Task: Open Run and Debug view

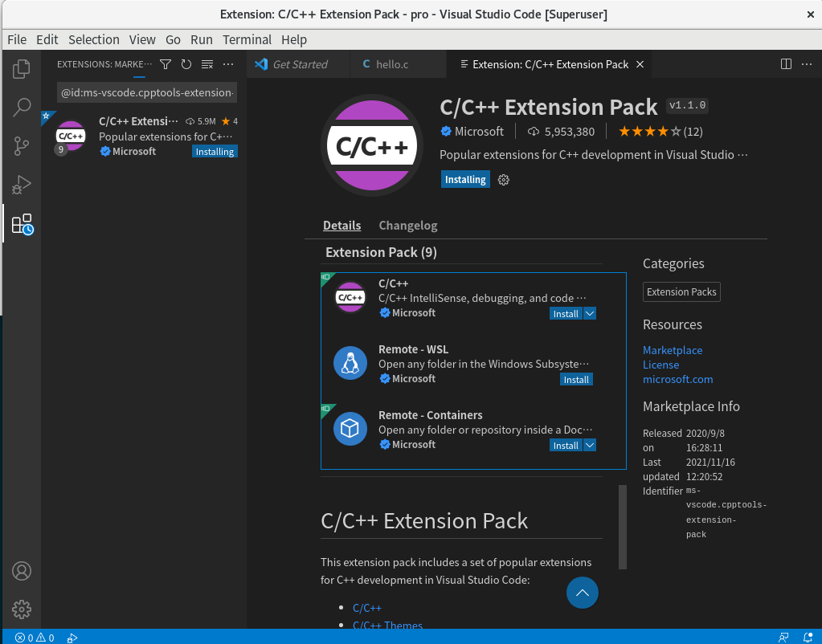Action: pos(22,185)
